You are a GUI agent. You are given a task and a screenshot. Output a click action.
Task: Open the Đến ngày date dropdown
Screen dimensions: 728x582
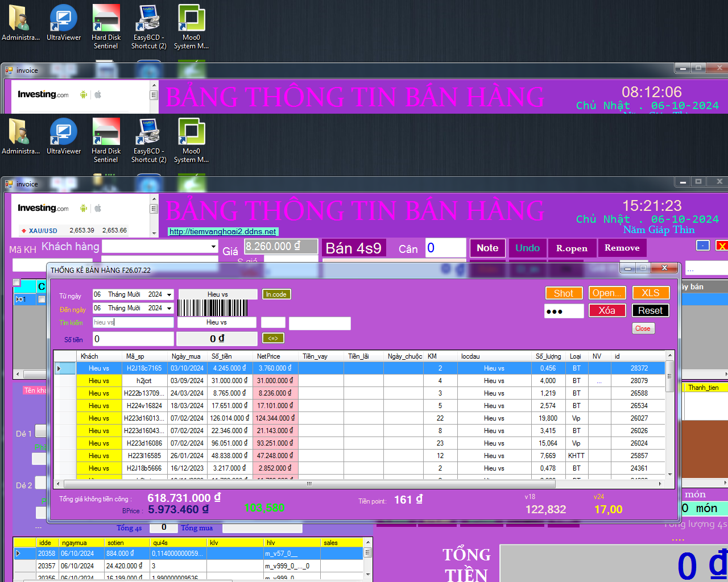[x=169, y=308]
